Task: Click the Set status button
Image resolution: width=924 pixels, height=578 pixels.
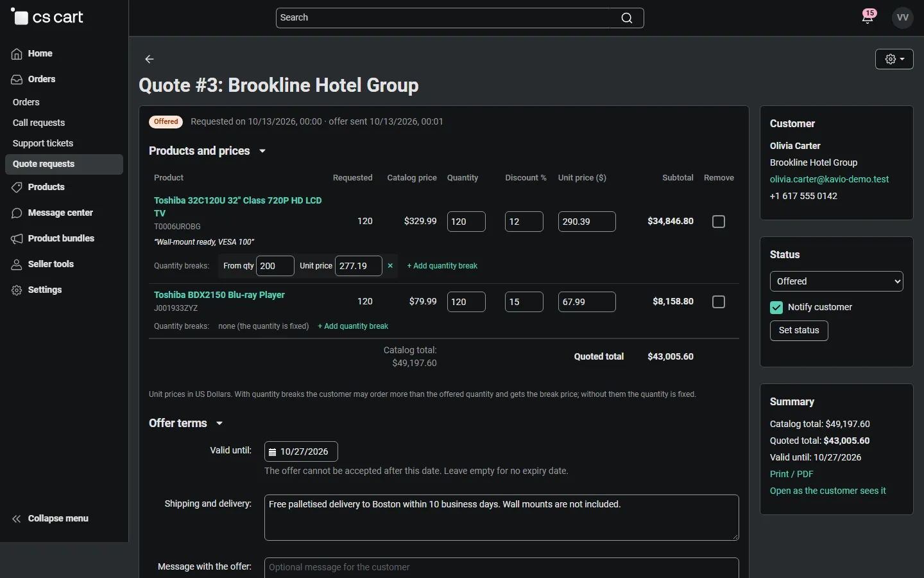Action: pyautogui.click(x=799, y=331)
